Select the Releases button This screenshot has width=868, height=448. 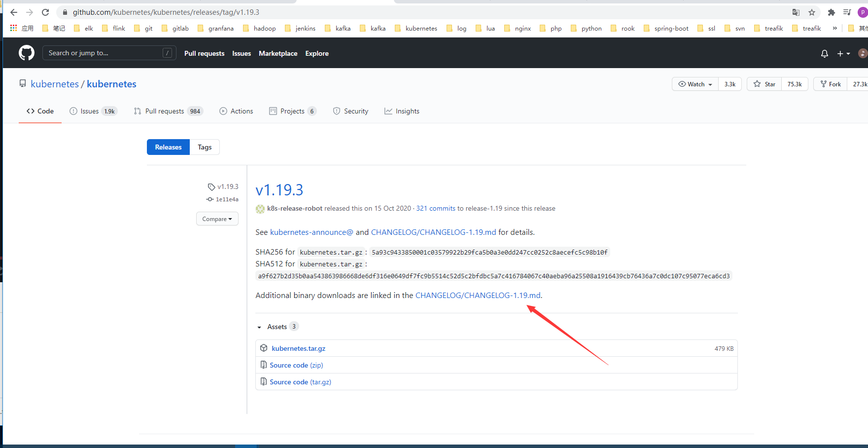(x=168, y=147)
